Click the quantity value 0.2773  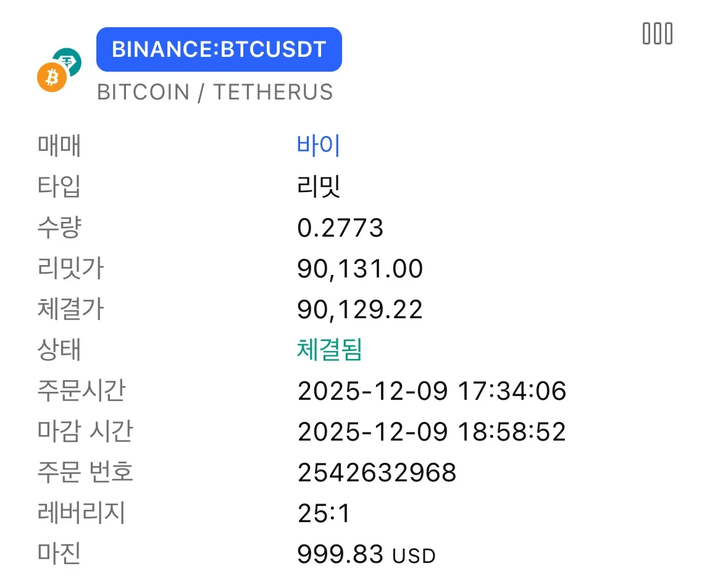pyautogui.click(x=340, y=228)
